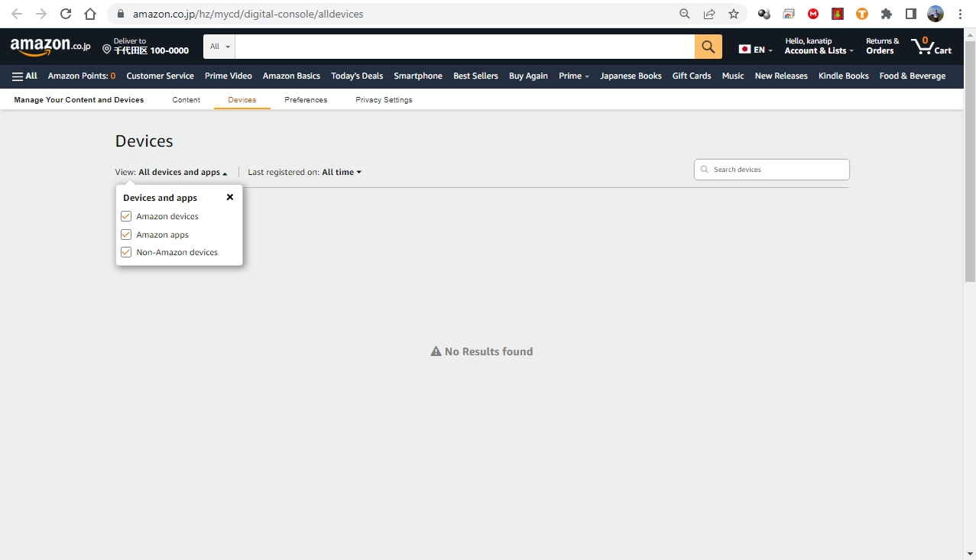Click Amazon Points balance
This screenshot has width=976, height=560.
click(x=82, y=76)
